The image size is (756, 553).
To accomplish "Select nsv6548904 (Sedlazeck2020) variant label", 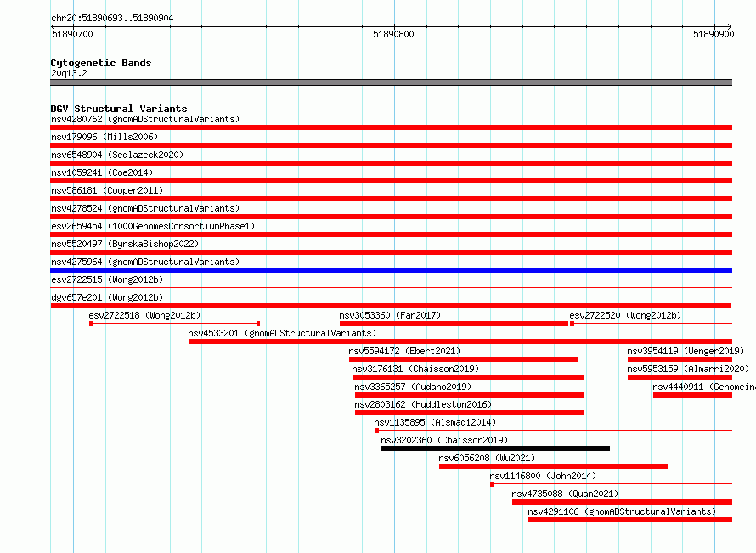I will pos(117,155).
